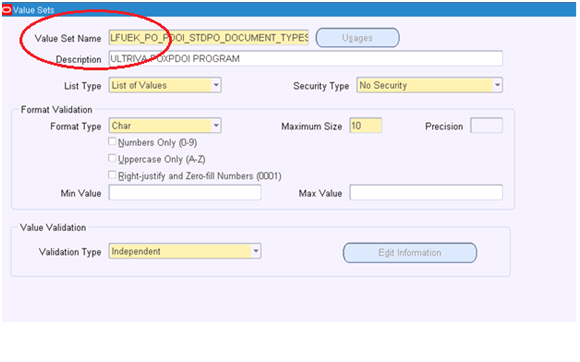Click the Max Value label
This screenshot has width=580, height=362.
tap(320, 193)
